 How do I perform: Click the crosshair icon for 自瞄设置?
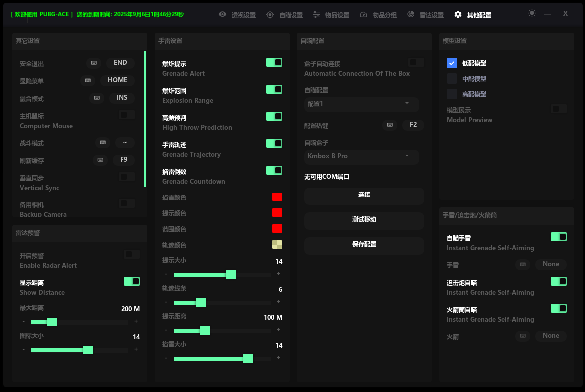270,15
